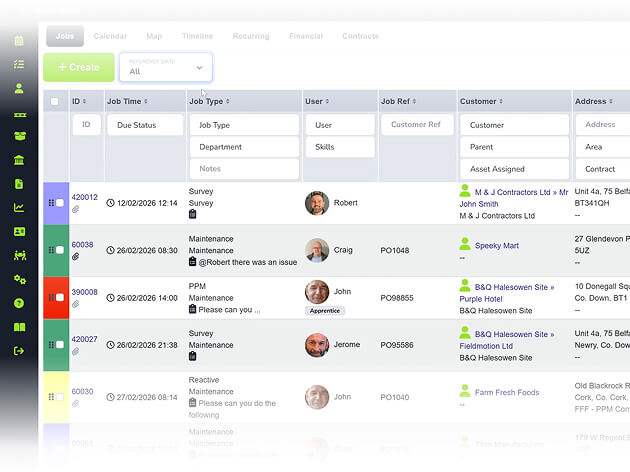Open the Parent filter dropdown
630x472 pixels.
(x=515, y=147)
